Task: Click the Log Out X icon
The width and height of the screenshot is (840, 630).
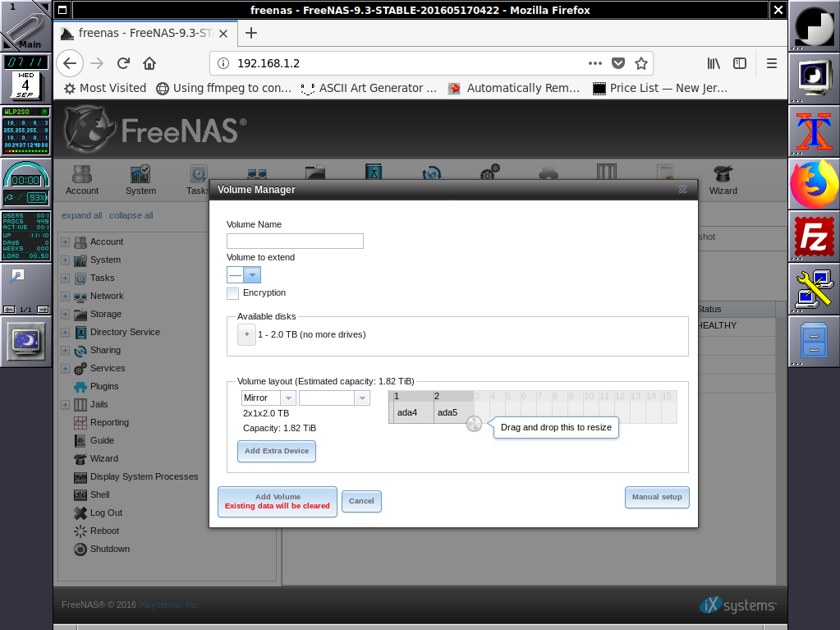Action: 80,513
